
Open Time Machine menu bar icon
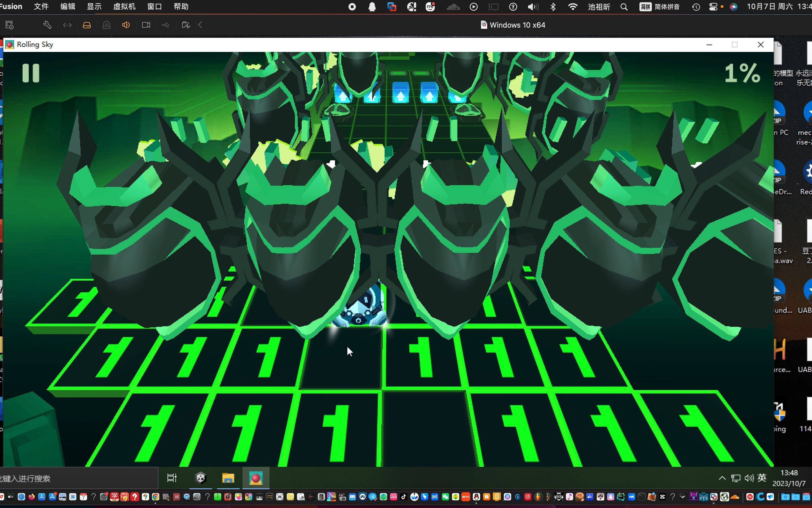click(x=696, y=7)
